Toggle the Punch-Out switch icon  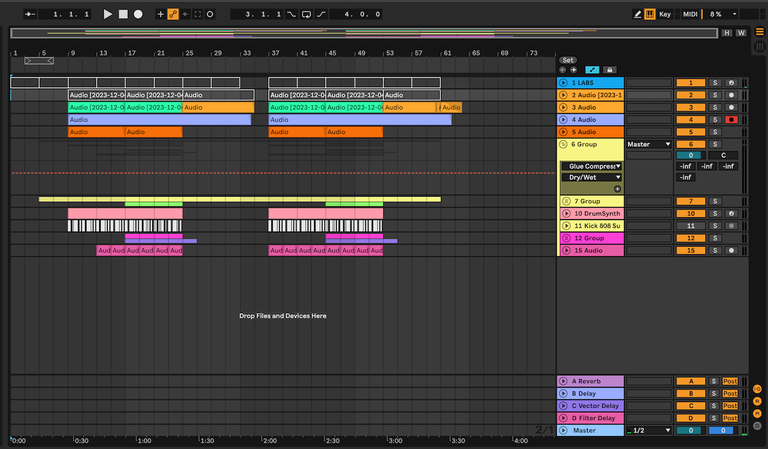pyautogui.click(x=321, y=14)
